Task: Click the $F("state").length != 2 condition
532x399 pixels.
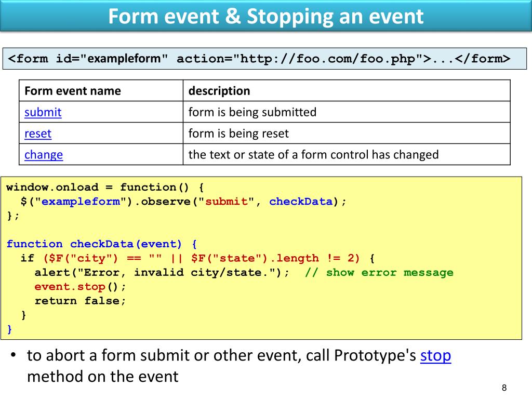Action: [275, 258]
